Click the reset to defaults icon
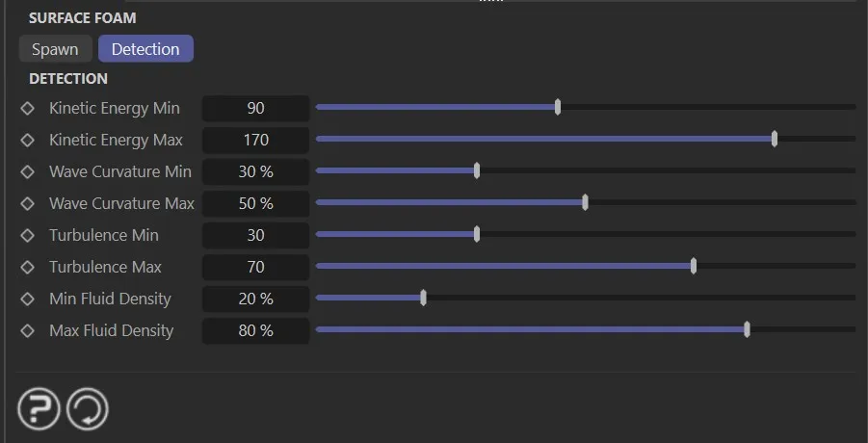 (x=88, y=409)
